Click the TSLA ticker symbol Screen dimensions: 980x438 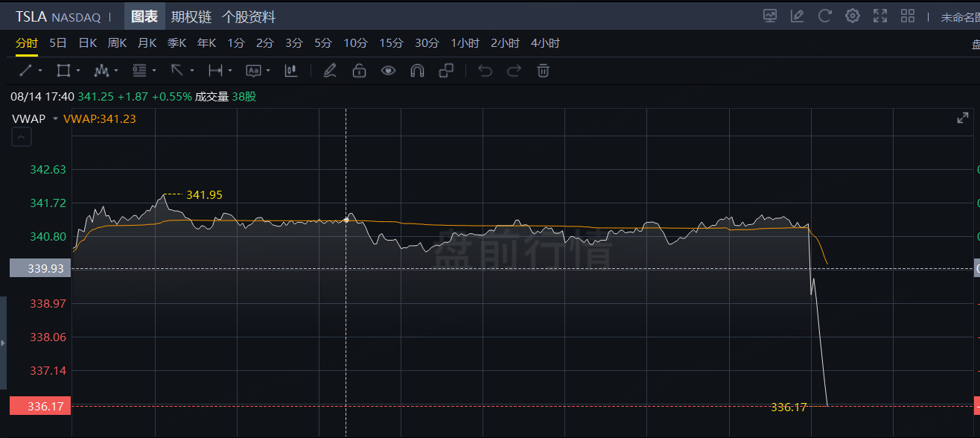[x=32, y=16]
